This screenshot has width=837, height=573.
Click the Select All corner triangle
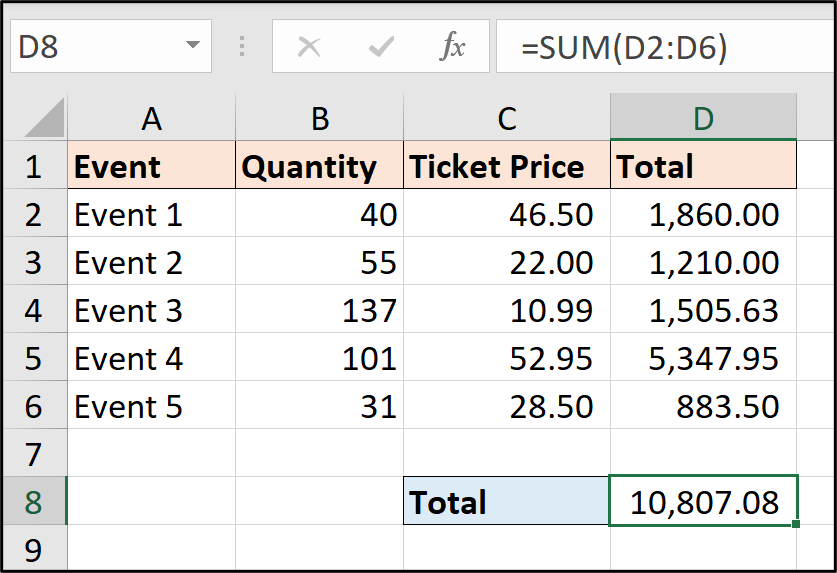45,117
